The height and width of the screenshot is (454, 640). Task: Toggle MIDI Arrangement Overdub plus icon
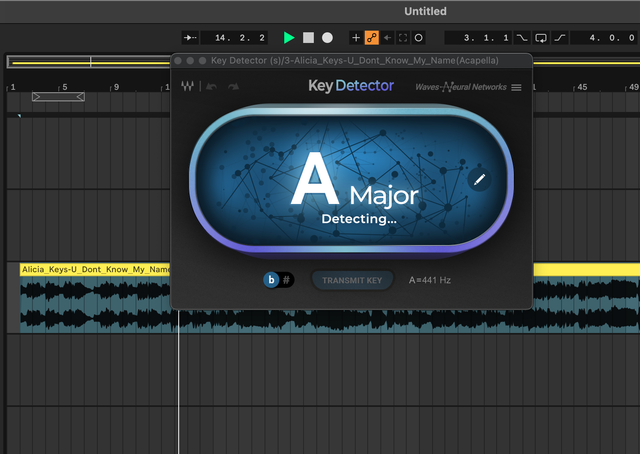click(x=356, y=38)
